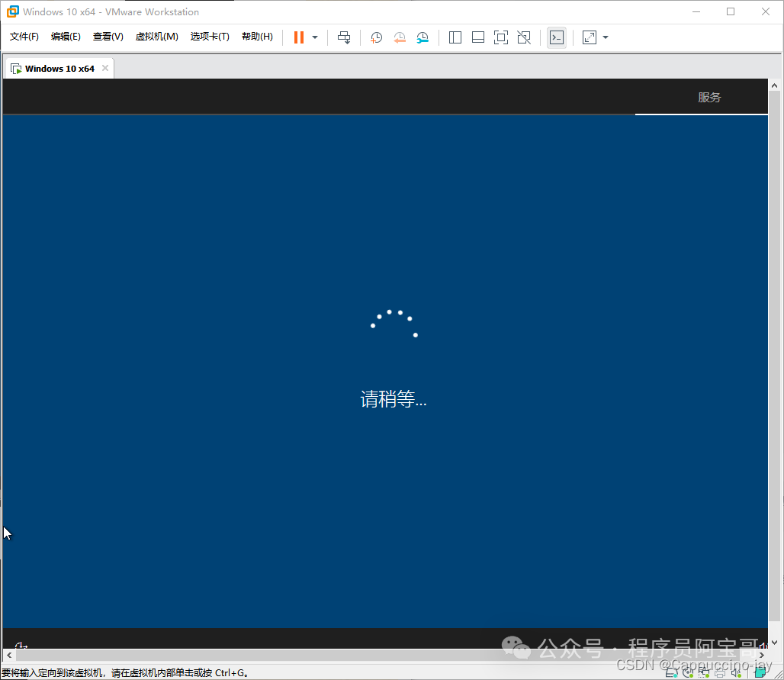This screenshot has width=784, height=680.
Task: Expand the stretch display dropdown arrow
Action: [x=606, y=37]
